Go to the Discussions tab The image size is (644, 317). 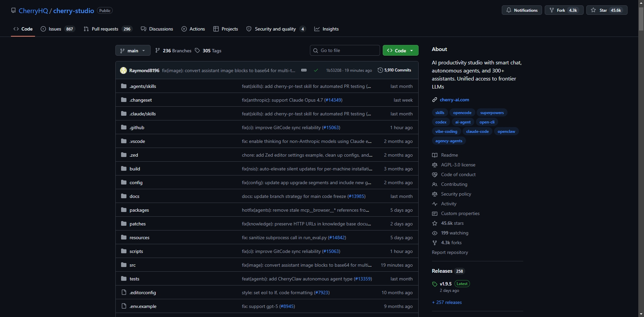pyautogui.click(x=157, y=29)
